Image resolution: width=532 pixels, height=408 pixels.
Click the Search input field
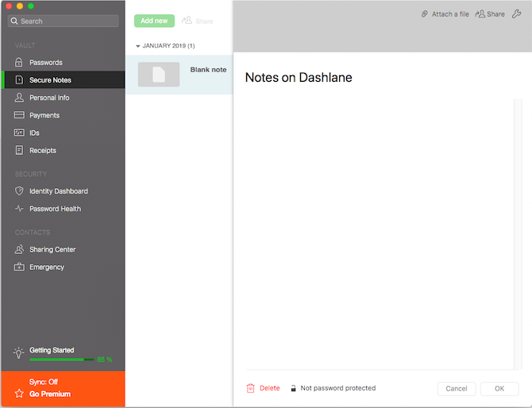63,21
